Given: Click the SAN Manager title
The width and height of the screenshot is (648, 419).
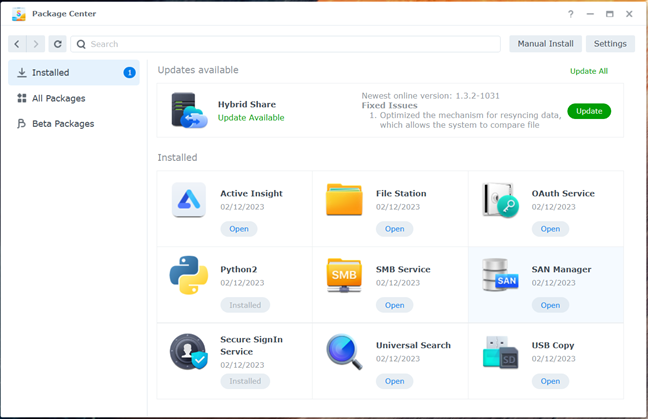Looking at the screenshot, I should [x=561, y=269].
